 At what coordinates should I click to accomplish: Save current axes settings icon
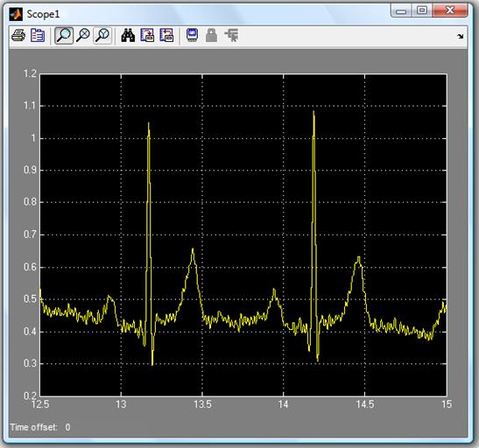[147, 36]
